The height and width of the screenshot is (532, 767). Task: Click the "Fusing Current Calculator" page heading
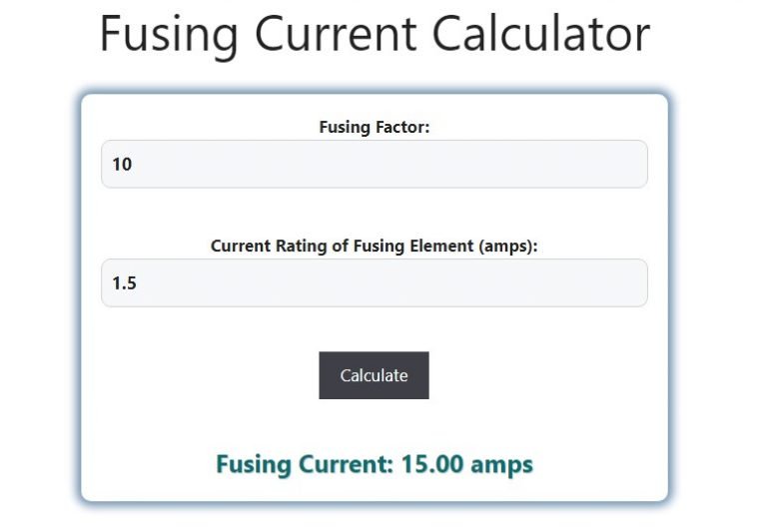point(374,34)
